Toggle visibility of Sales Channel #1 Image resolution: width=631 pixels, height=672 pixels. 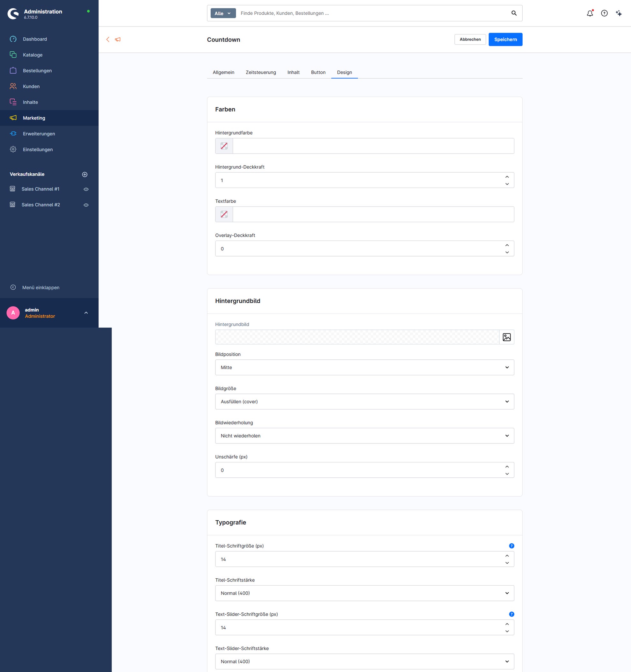coord(86,189)
